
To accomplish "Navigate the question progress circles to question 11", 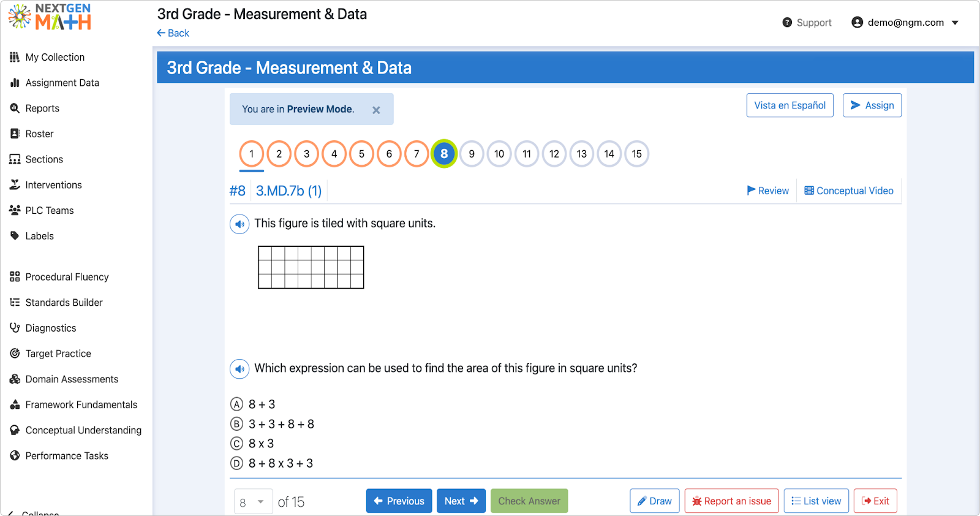I will pyautogui.click(x=526, y=154).
